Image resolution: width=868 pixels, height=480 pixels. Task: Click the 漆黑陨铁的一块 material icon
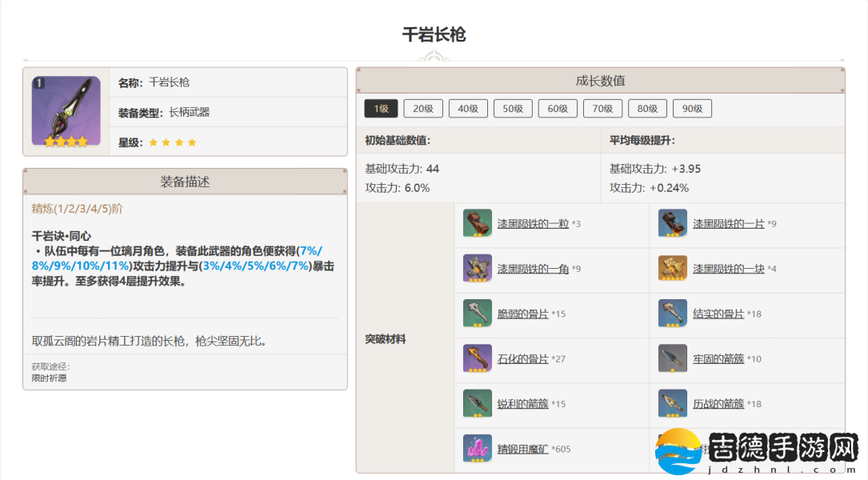click(673, 269)
